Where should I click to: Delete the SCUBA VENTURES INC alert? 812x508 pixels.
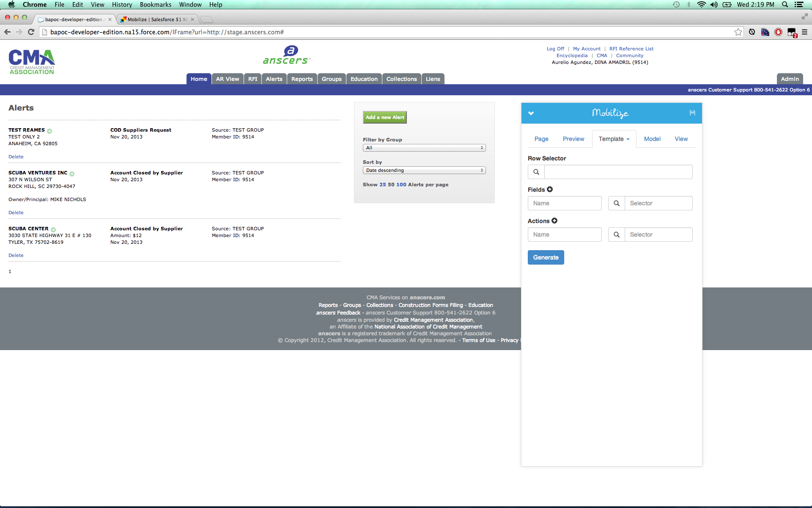pos(16,213)
